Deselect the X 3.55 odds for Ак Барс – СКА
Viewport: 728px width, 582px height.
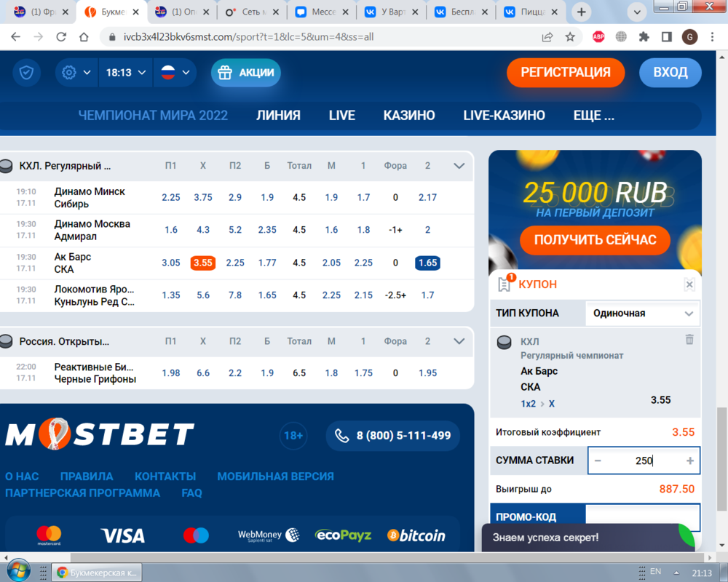pyautogui.click(x=203, y=263)
